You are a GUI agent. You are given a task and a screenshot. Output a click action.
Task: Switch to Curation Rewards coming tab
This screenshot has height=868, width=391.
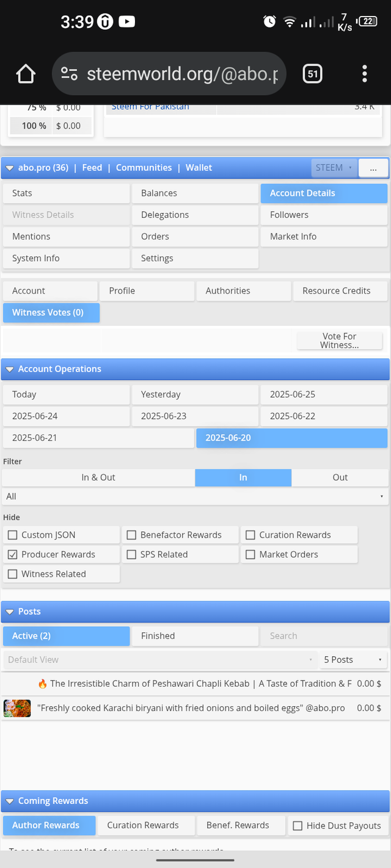146,826
